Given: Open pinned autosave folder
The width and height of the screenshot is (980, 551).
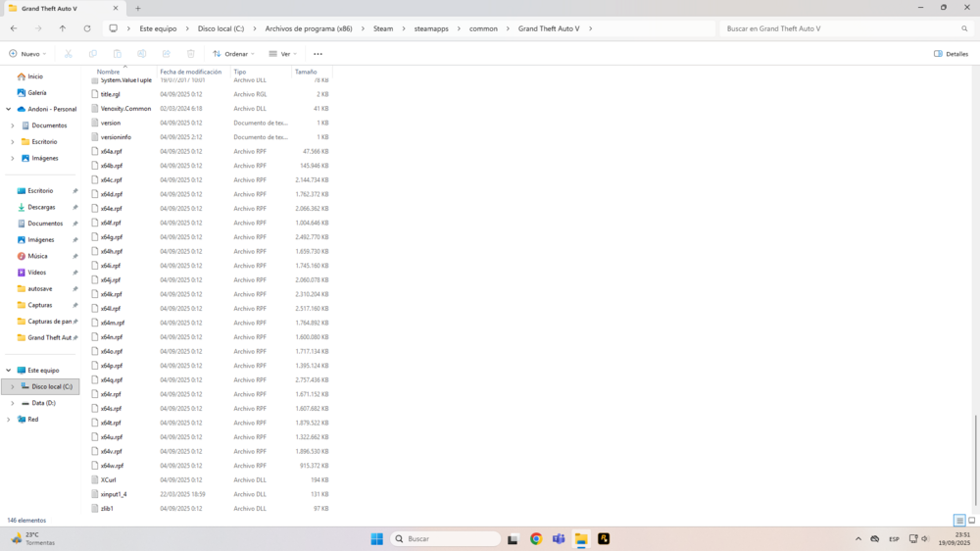Looking at the screenshot, I should click(39, 288).
